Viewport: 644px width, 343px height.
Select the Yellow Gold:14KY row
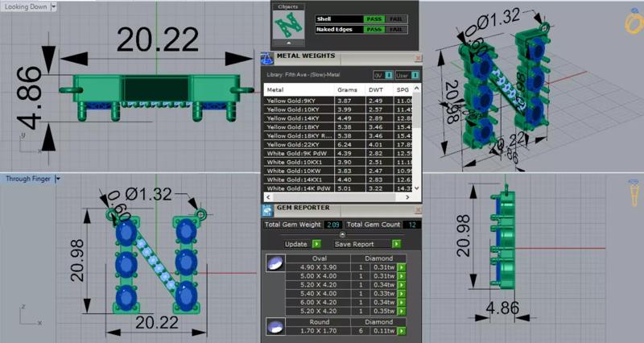338,118
